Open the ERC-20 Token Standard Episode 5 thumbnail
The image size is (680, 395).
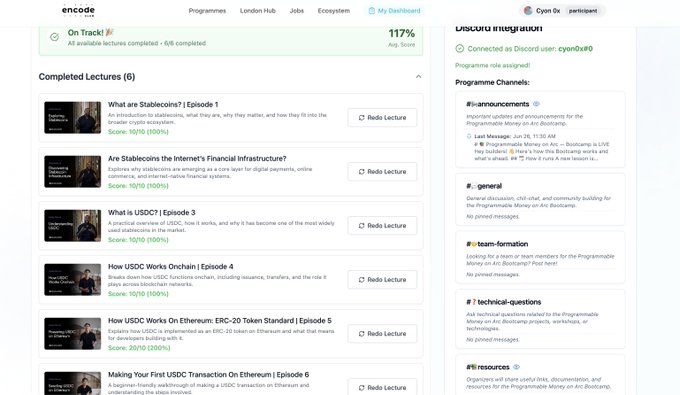[72, 334]
